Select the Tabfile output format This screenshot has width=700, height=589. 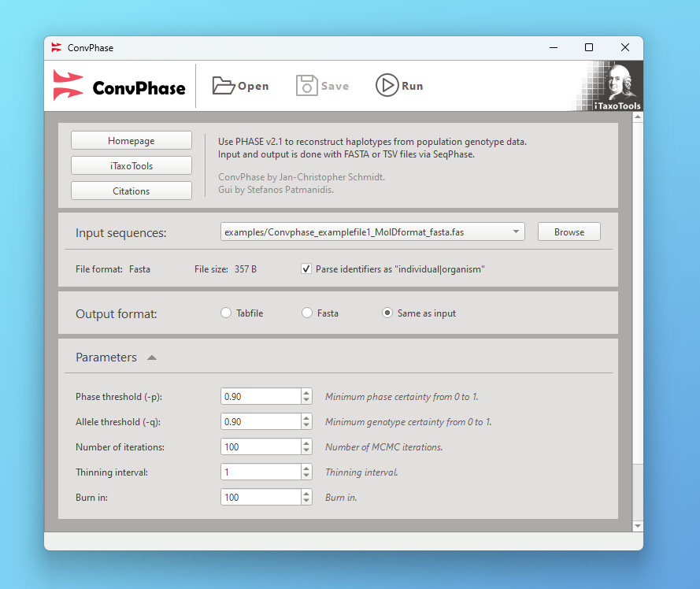[x=226, y=313]
